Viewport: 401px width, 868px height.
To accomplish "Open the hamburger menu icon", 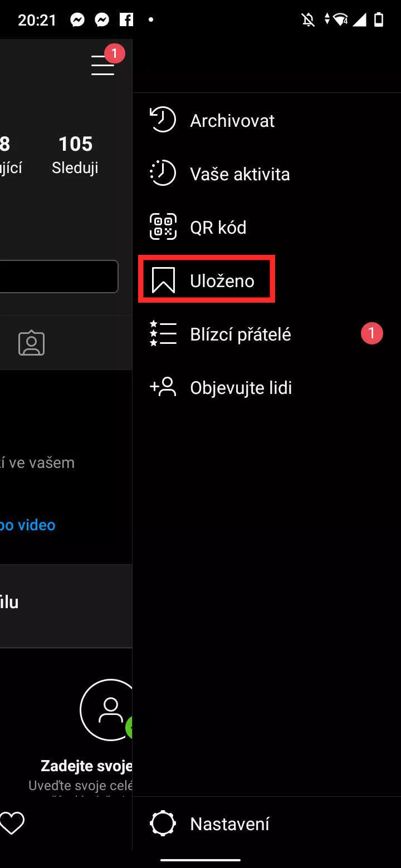I will [103, 65].
